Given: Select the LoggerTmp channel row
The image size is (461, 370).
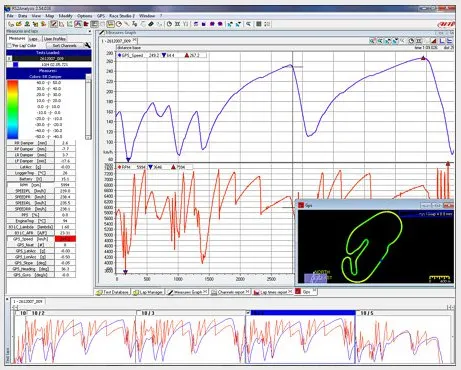Looking at the screenshot, I should click(41, 173).
